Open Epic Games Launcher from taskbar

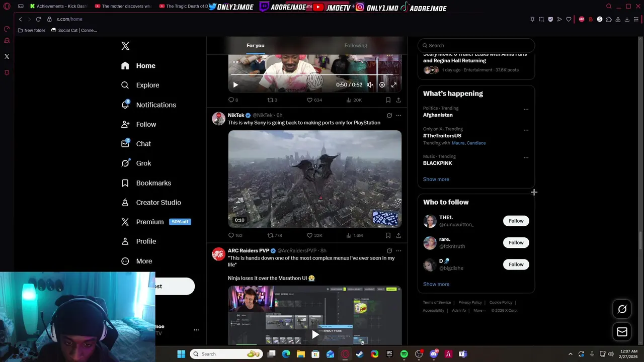pos(389,354)
